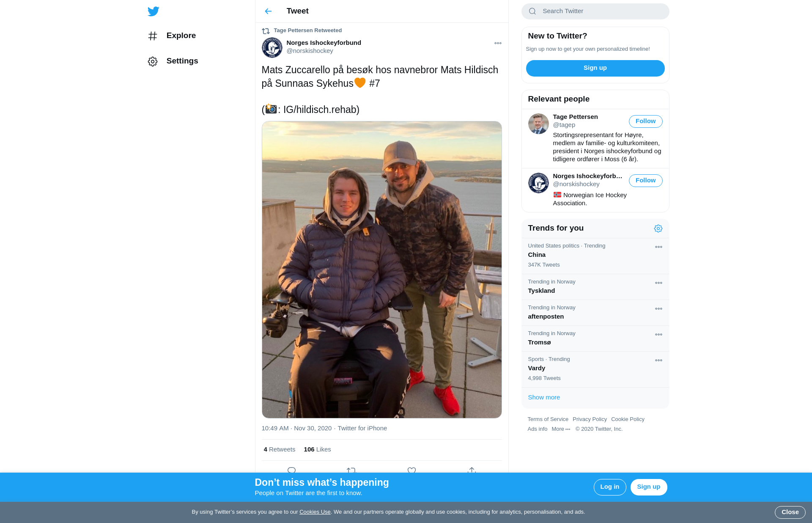Click the retweet icon below the tweet
Viewport: 812px width, 523px height.
point(351,470)
